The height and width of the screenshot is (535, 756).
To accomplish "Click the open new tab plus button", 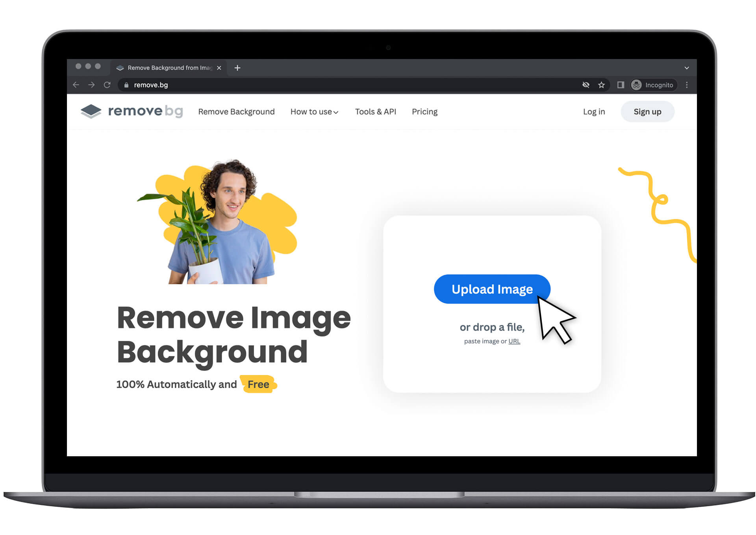I will point(239,68).
